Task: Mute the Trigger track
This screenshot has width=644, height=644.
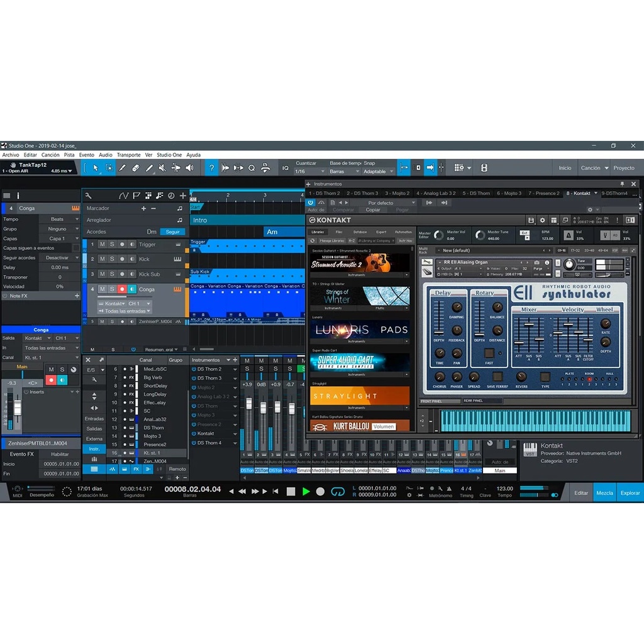Action: coord(103,245)
